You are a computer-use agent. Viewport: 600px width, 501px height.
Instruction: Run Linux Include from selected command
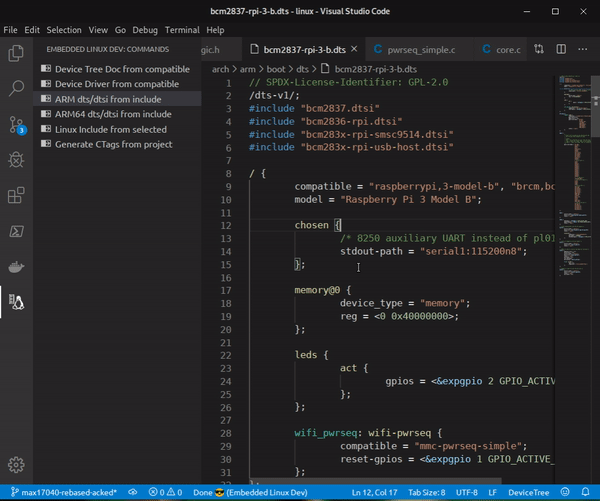pos(111,129)
